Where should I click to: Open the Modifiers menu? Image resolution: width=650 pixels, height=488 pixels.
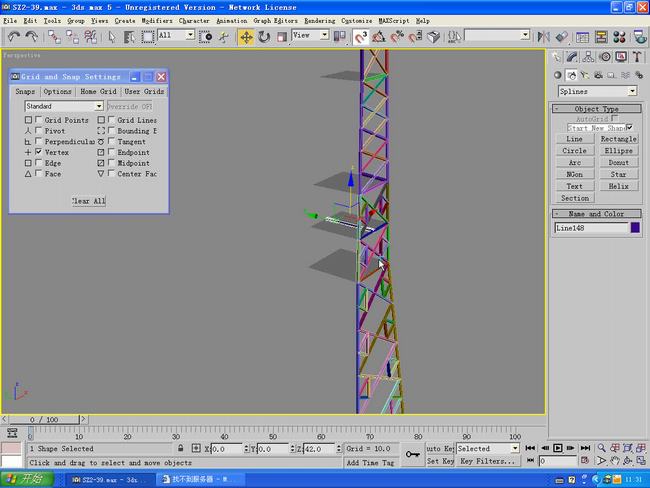[x=157, y=21]
